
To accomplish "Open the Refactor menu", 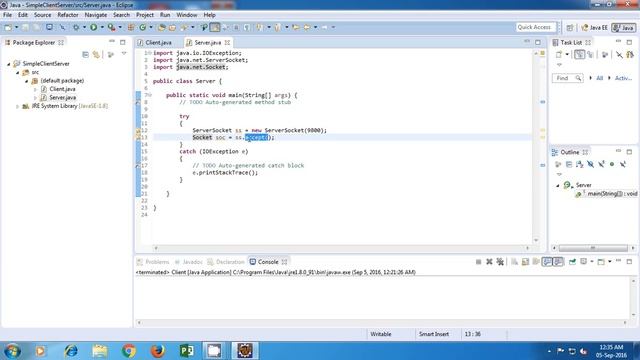I will coord(68,15).
